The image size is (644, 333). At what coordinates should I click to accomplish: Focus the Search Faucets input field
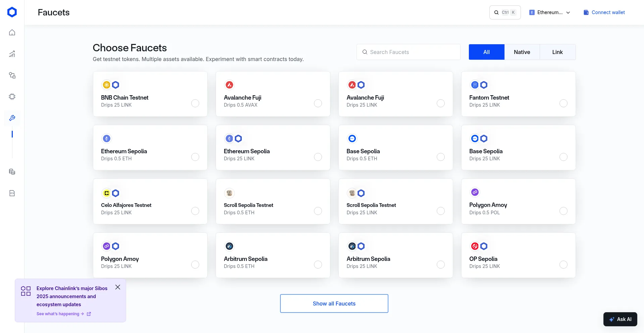coord(408,52)
